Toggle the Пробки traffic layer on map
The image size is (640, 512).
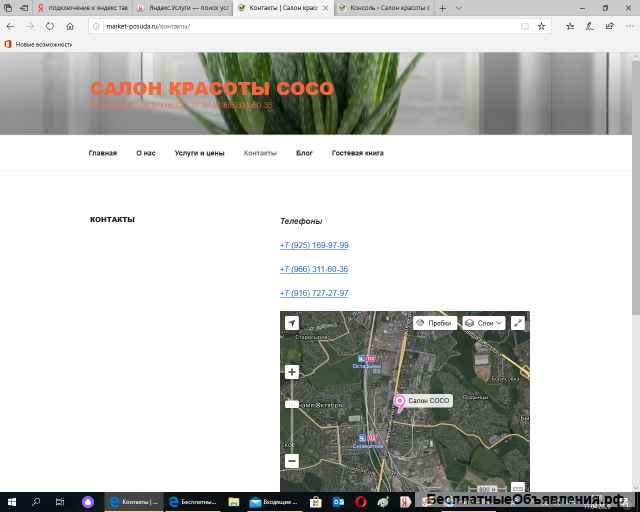435,323
